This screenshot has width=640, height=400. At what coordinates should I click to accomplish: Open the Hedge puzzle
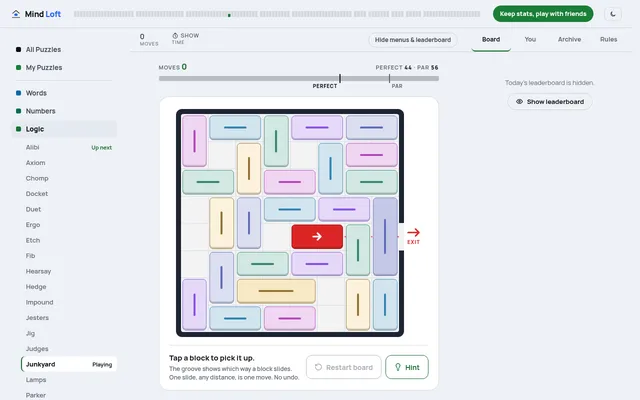(x=36, y=287)
